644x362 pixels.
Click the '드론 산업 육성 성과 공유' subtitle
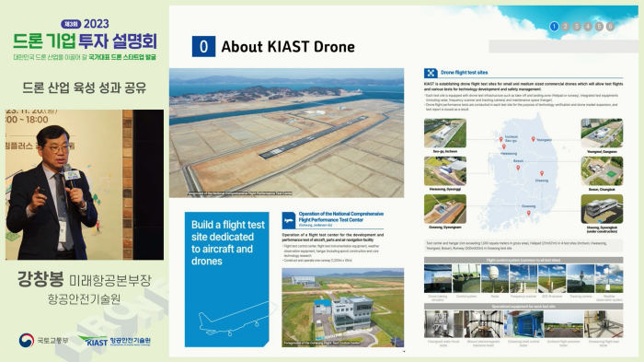click(x=85, y=88)
